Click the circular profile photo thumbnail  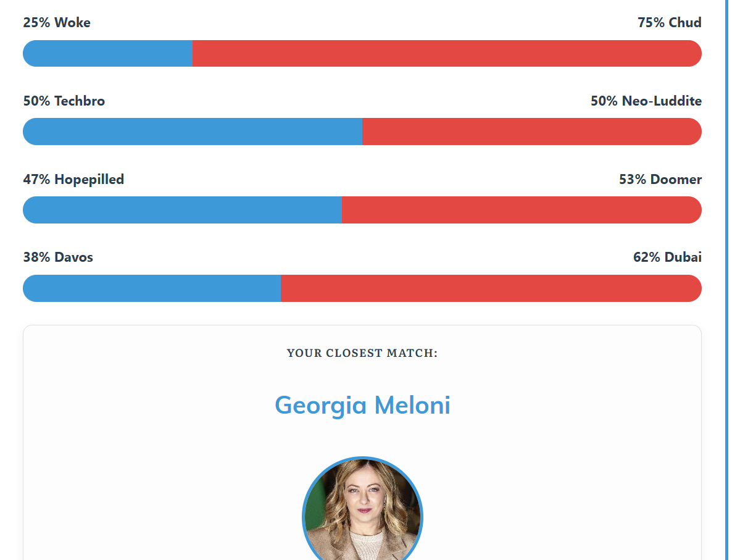362,509
